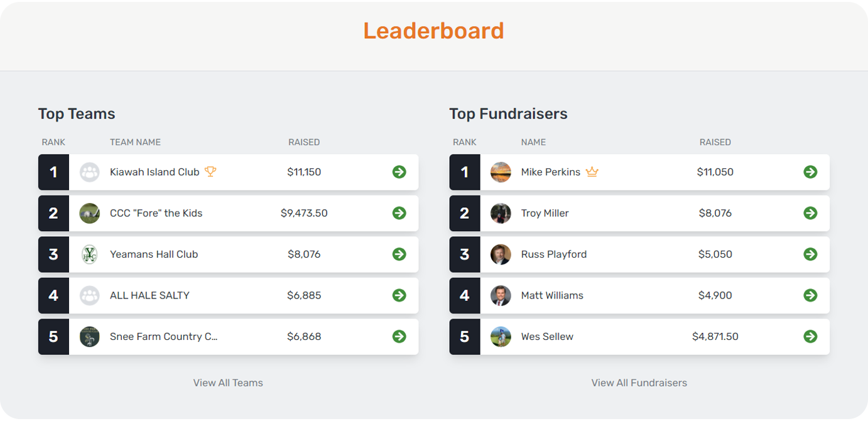Click green arrow for Wes Sellew
868x421 pixels.
[810, 337]
